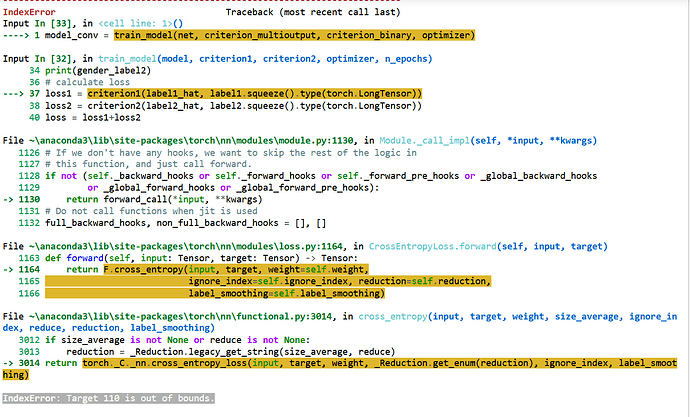Image resolution: width=690 pixels, height=417 pixels.
Task: Click the highlighted criterion1 call on line 37
Action: pyautogui.click(x=254, y=94)
